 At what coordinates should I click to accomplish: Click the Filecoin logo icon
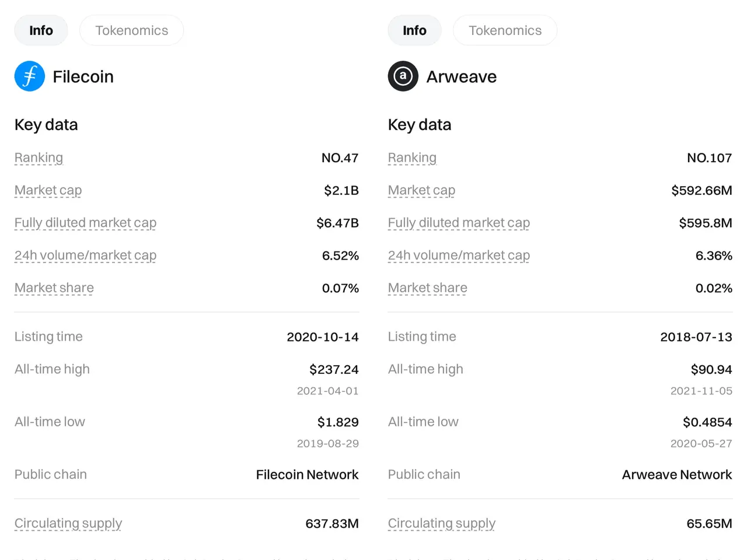(29, 76)
